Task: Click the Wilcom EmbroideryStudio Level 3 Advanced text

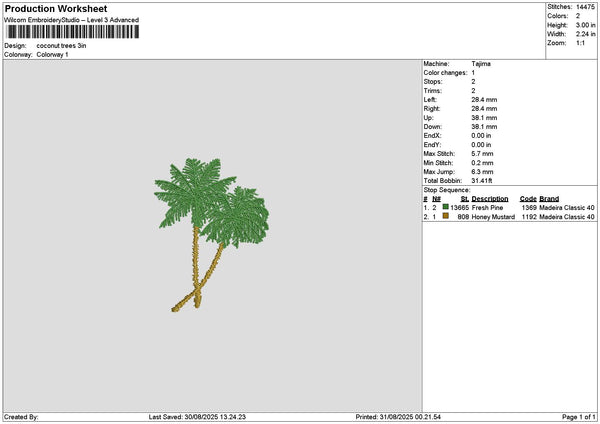Action: [x=72, y=20]
